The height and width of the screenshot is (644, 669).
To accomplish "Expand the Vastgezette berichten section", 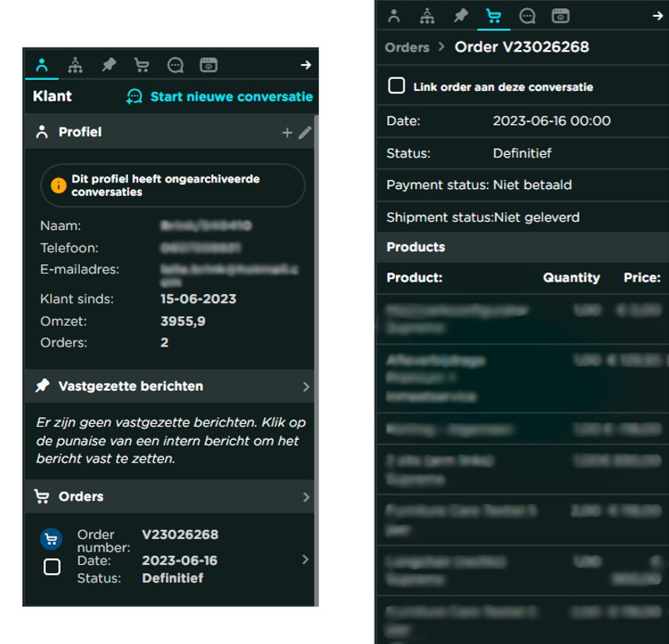I will [306, 387].
